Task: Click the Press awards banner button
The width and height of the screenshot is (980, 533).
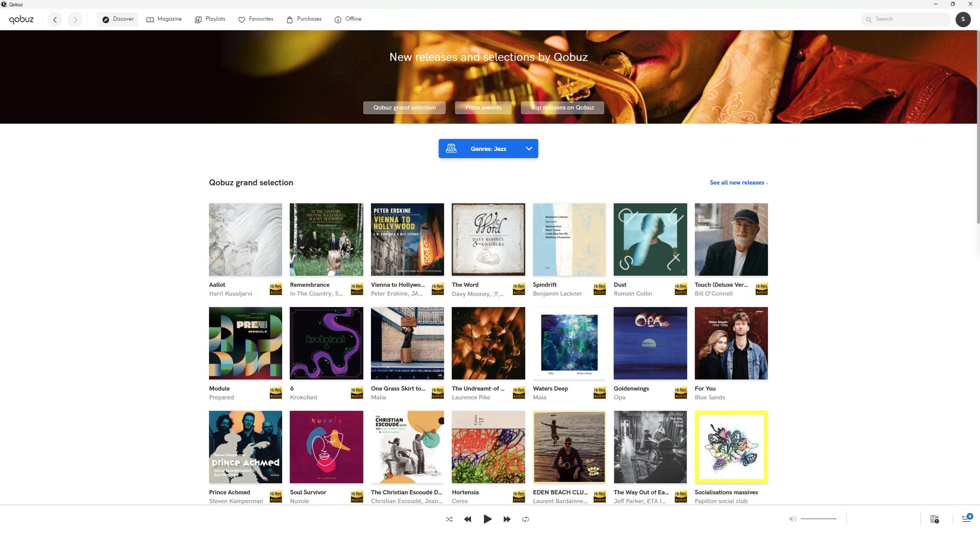Action: point(483,108)
